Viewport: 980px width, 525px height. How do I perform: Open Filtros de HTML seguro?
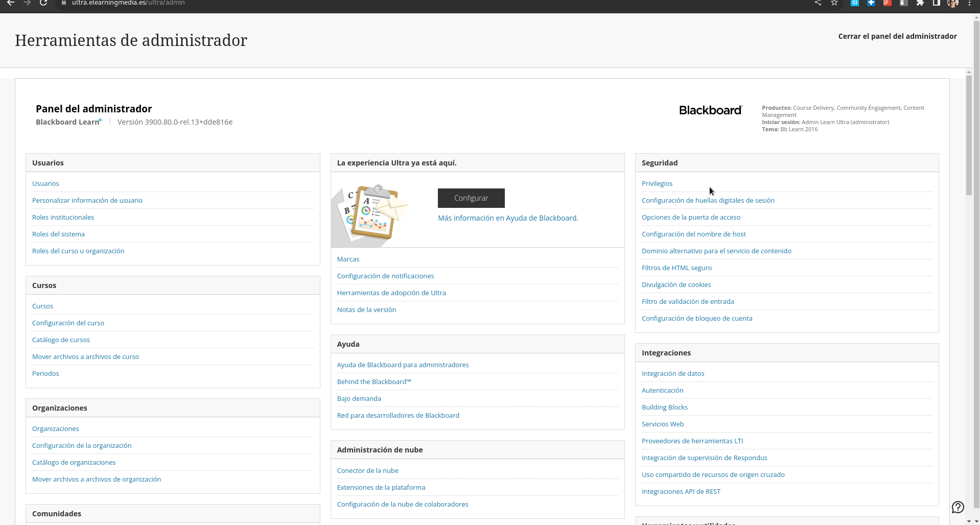tap(676, 268)
